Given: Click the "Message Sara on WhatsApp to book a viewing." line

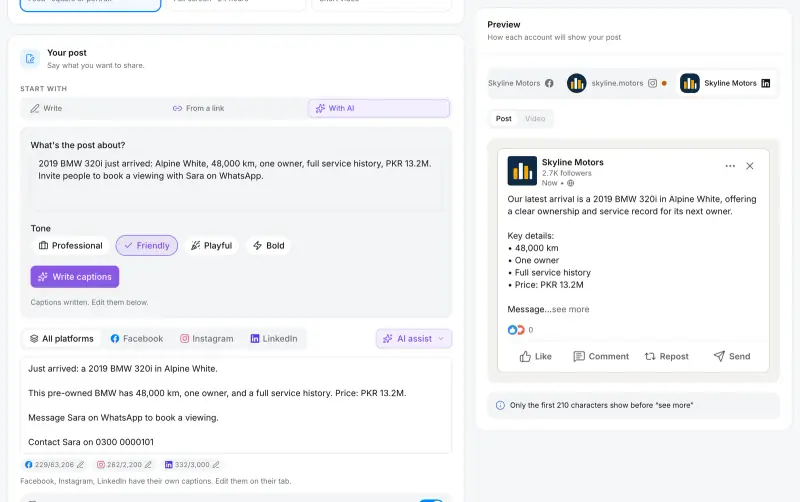Looking at the screenshot, I should (x=123, y=418).
